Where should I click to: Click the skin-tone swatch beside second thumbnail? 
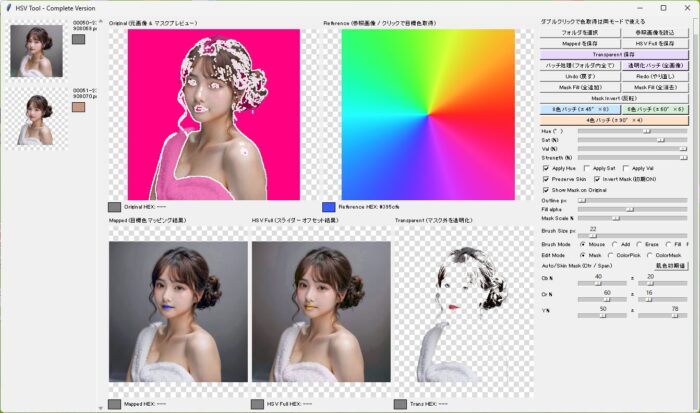pyautogui.click(x=78, y=107)
